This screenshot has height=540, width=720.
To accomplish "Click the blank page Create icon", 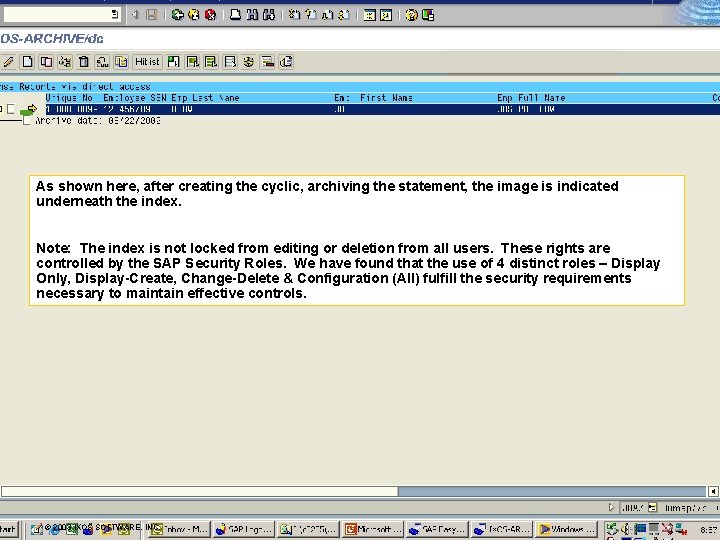I will pyautogui.click(x=28, y=62).
